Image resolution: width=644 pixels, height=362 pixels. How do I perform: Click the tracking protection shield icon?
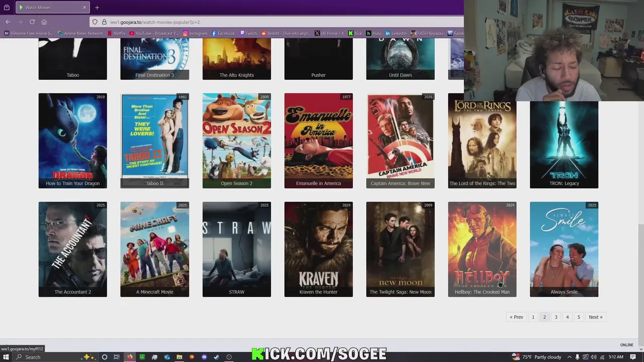[95, 22]
